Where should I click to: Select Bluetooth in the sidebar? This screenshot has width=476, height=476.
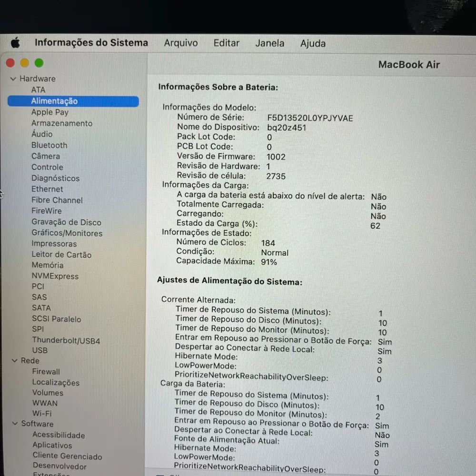tap(50, 145)
